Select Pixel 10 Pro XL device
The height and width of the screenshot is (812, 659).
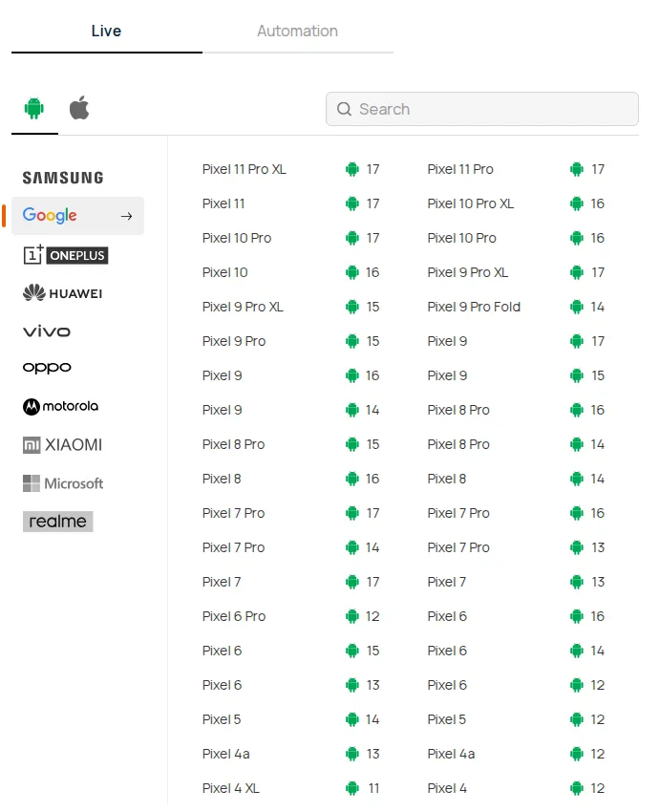click(x=471, y=203)
